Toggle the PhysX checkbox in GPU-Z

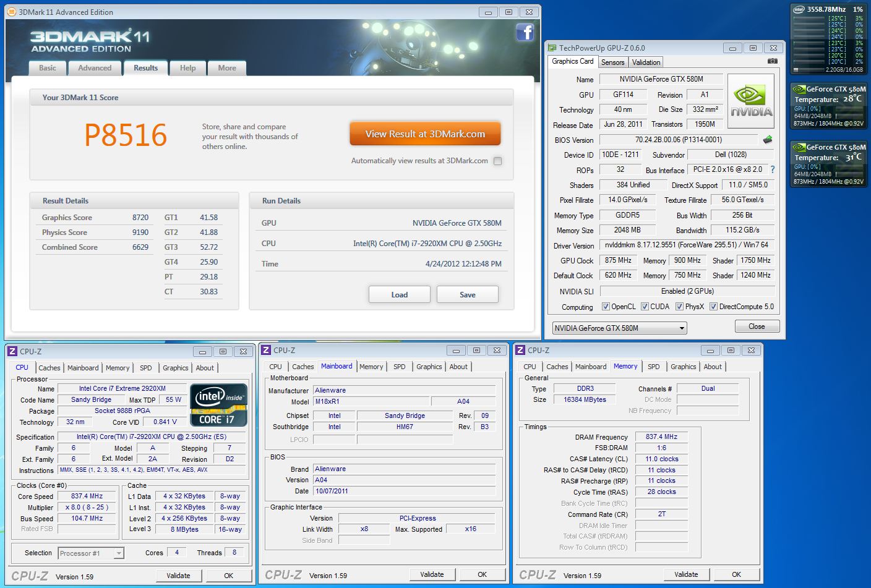coord(679,307)
